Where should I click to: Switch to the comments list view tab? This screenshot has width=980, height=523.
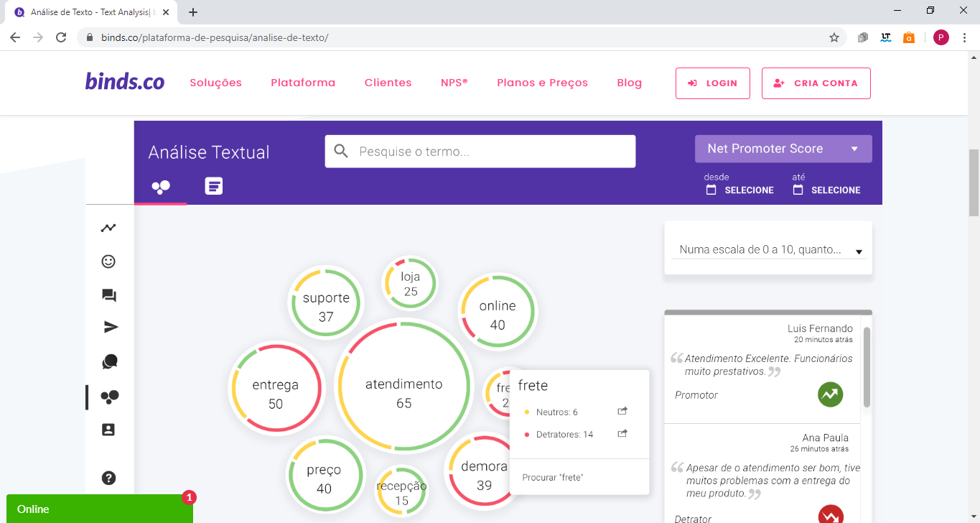(213, 187)
